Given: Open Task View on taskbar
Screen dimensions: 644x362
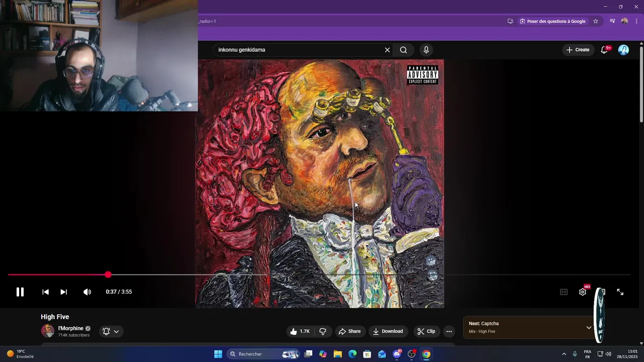Looking at the screenshot, I should [308, 354].
